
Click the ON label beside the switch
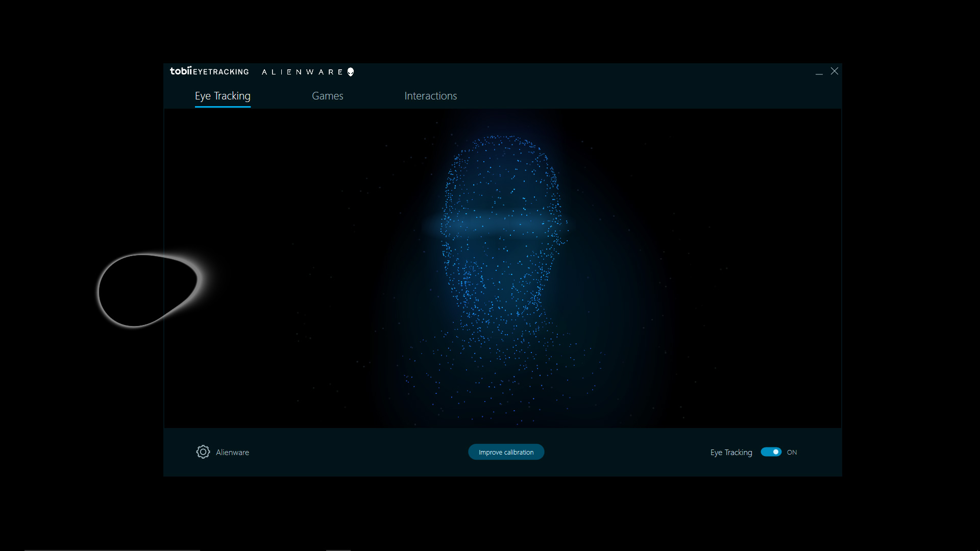pyautogui.click(x=792, y=453)
